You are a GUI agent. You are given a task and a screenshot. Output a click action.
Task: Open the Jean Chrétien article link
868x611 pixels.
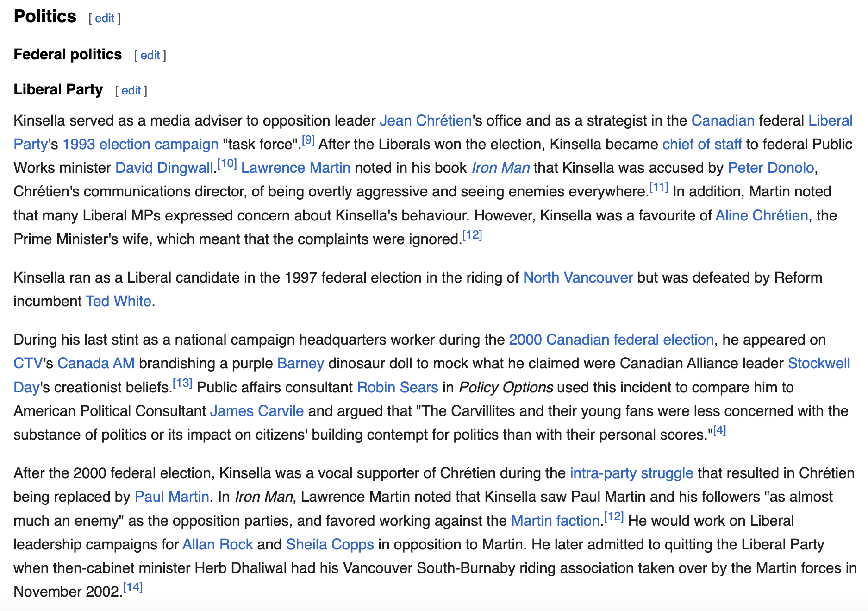(425, 120)
